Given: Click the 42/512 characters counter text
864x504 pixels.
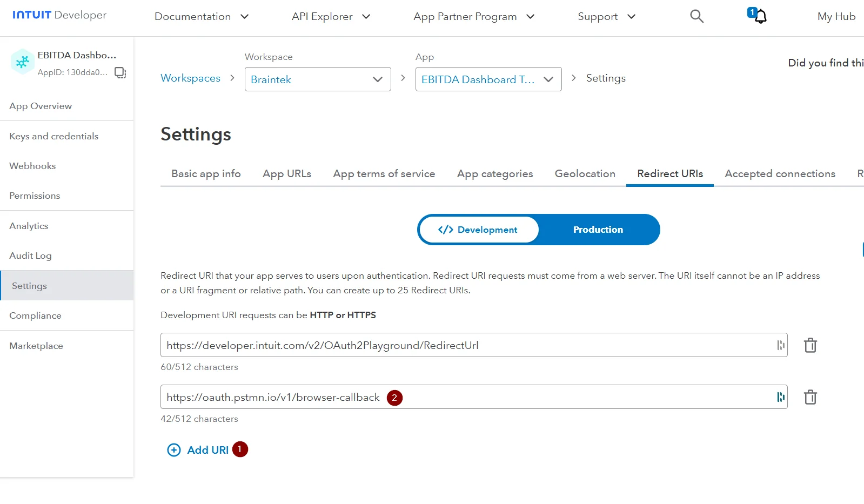Looking at the screenshot, I should tap(199, 419).
